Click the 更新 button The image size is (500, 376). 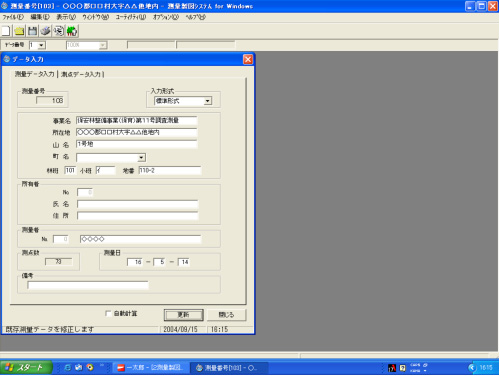pyautogui.click(x=183, y=315)
